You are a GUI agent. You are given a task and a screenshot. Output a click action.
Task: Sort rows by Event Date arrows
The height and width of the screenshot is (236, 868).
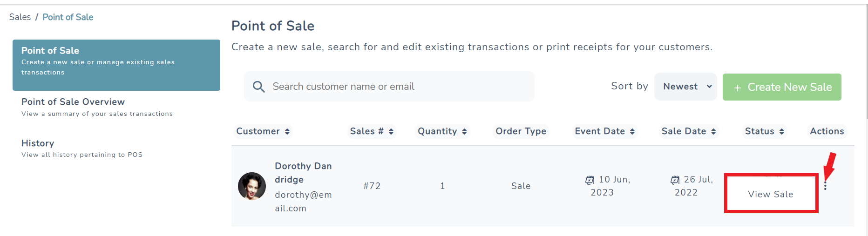point(632,132)
